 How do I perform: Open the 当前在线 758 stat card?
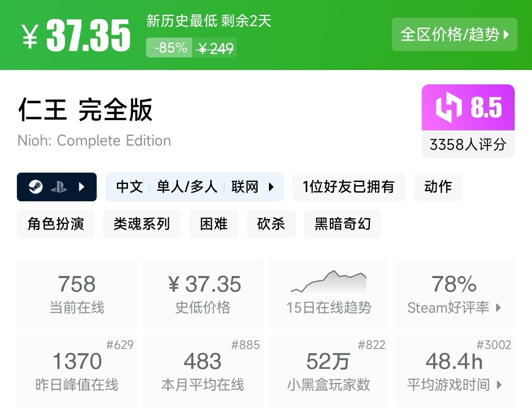click(77, 294)
